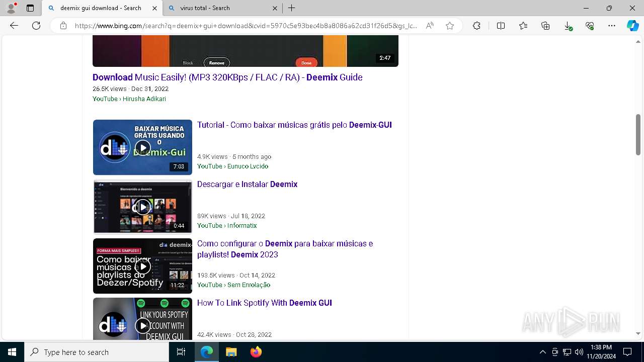
Task: Open the Extensions puzzle icon
Action: pos(476,26)
